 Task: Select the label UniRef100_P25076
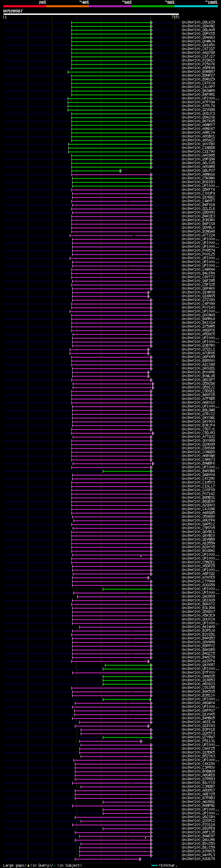tap(198, 64)
